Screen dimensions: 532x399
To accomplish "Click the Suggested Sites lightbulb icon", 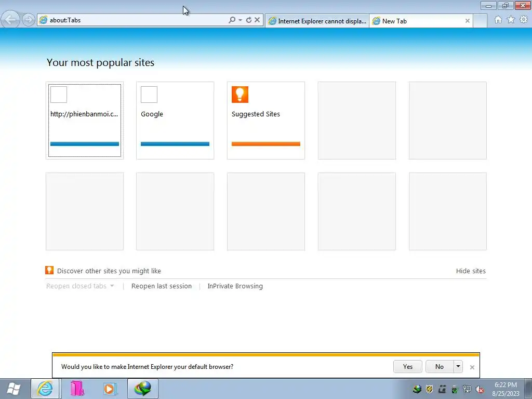I will [240, 95].
